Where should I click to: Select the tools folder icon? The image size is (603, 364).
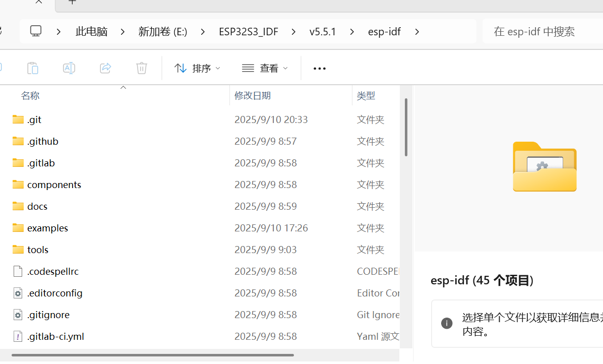[x=18, y=250]
